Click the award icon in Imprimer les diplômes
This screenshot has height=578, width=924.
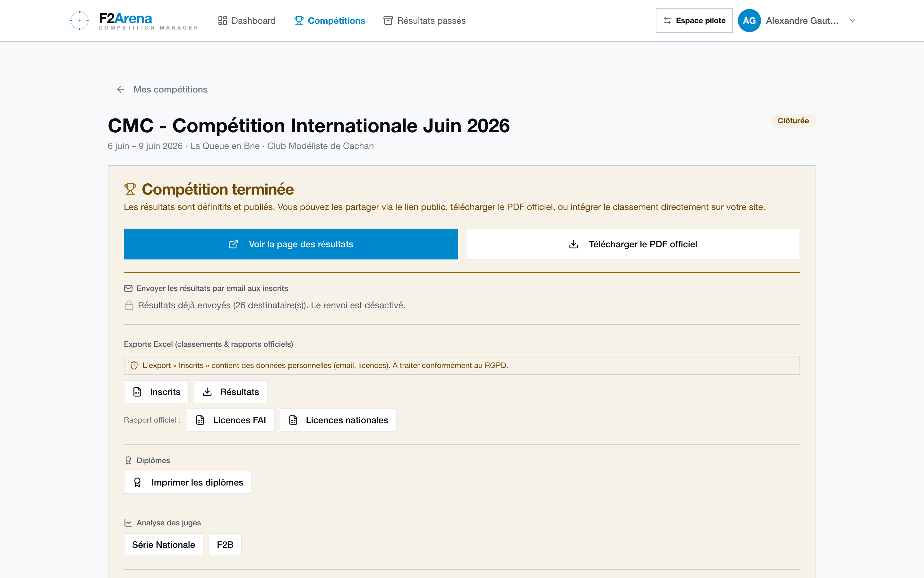[137, 482]
